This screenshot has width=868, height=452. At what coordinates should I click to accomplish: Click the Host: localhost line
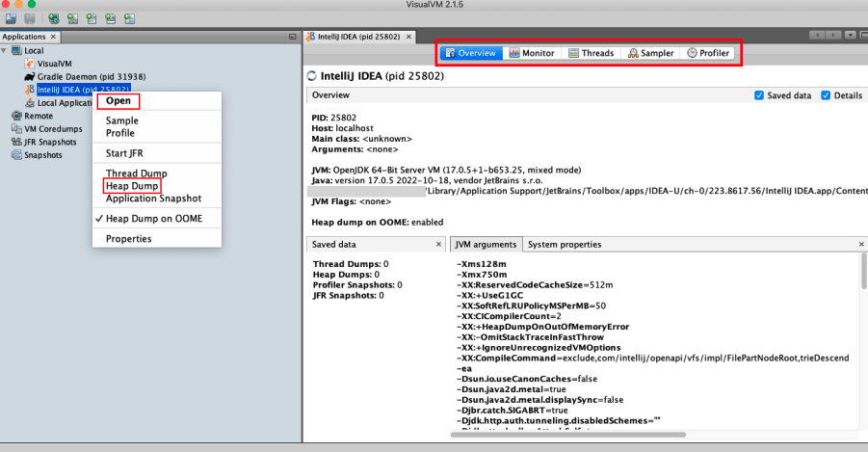pos(342,128)
